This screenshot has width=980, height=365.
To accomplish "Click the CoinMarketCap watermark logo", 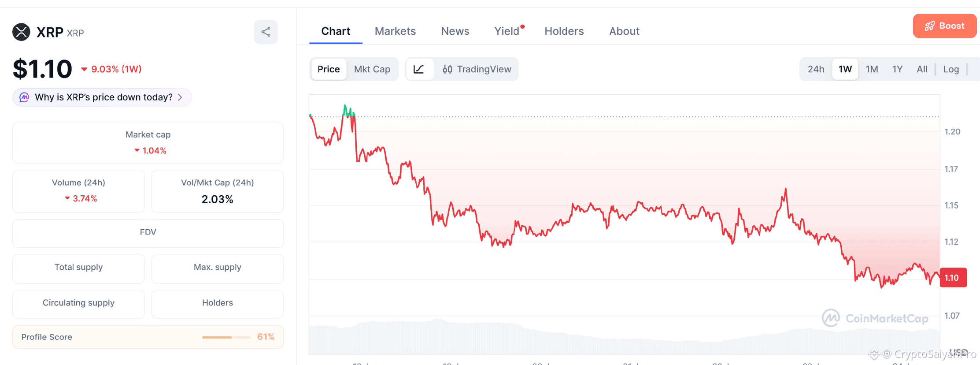I will pos(831,318).
